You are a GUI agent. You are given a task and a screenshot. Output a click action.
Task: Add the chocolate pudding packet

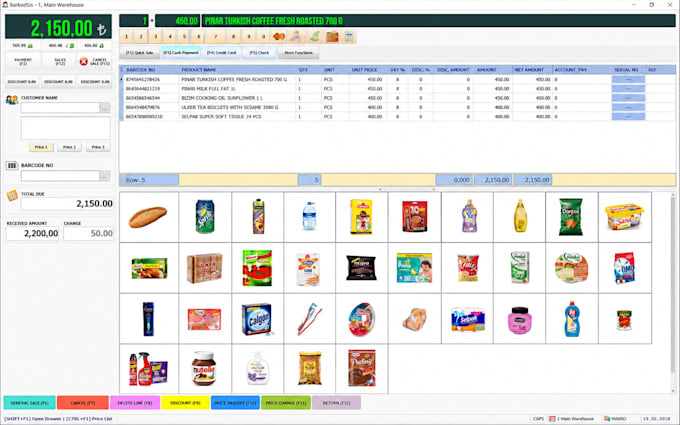362,369
